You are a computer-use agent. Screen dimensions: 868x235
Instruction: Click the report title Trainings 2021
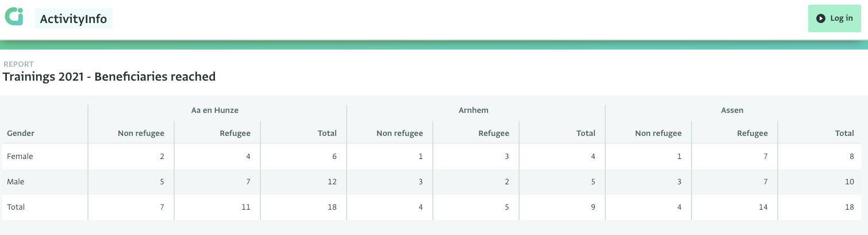pyautogui.click(x=109, y=76)
